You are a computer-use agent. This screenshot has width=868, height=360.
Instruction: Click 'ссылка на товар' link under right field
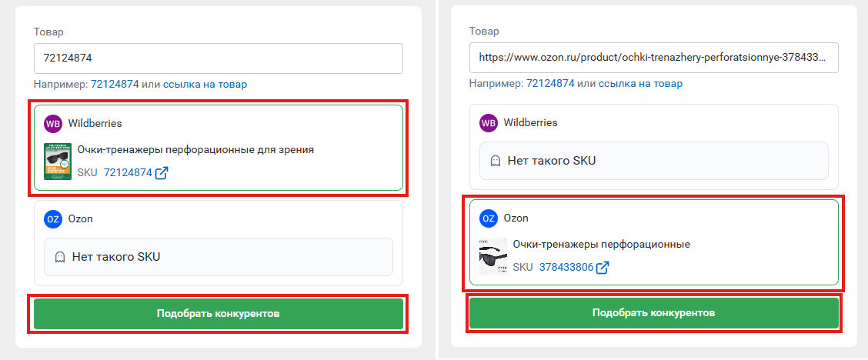coord(640,84)
